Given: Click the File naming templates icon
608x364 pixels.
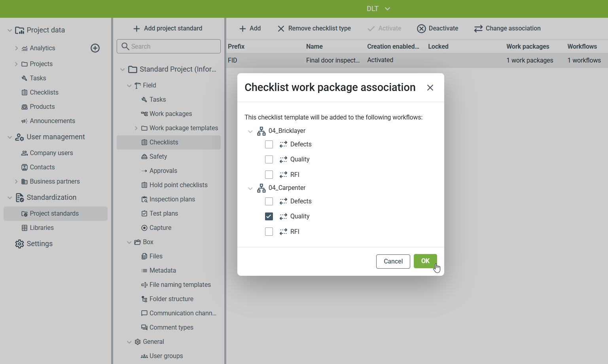Looking at the screenshot, I should [144, 285].
